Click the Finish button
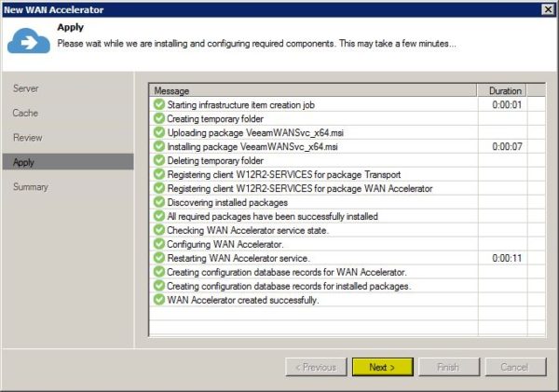 click(449, 367)
